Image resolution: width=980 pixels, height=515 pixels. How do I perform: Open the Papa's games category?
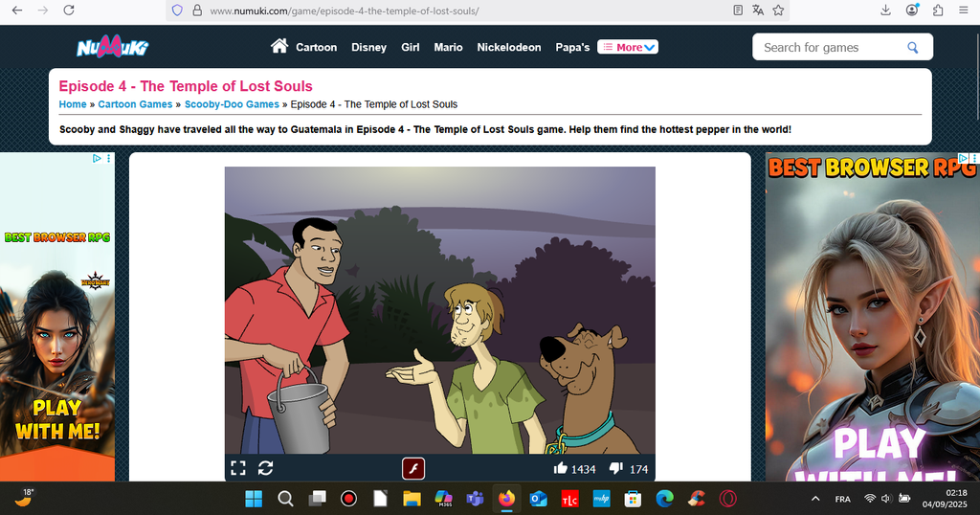point(572,48)
